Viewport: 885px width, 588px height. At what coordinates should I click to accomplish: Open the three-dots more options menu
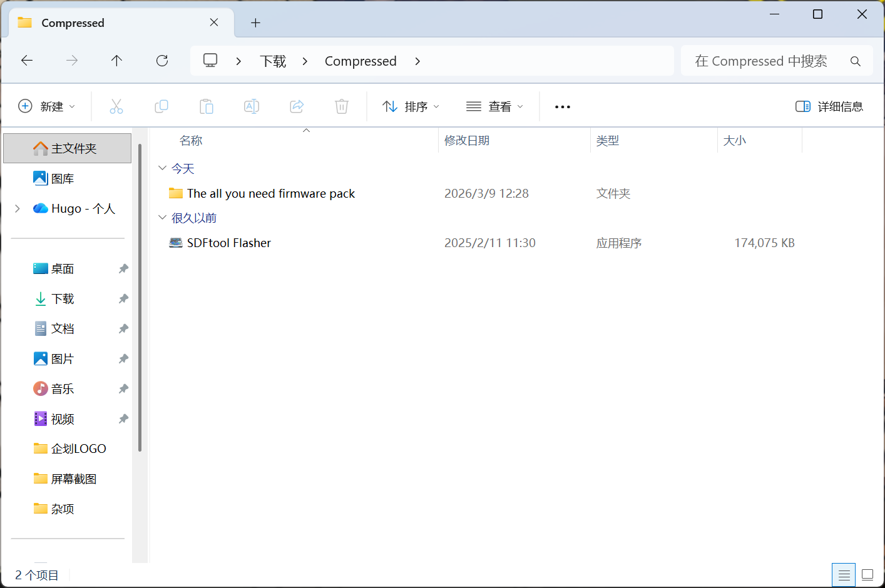pyautogui.click(x=563, y=107)
